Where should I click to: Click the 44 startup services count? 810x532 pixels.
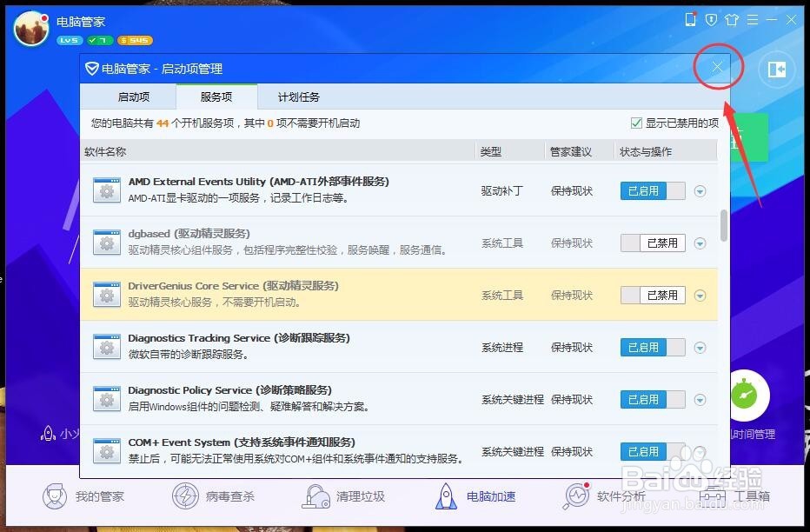click(163, 123)
